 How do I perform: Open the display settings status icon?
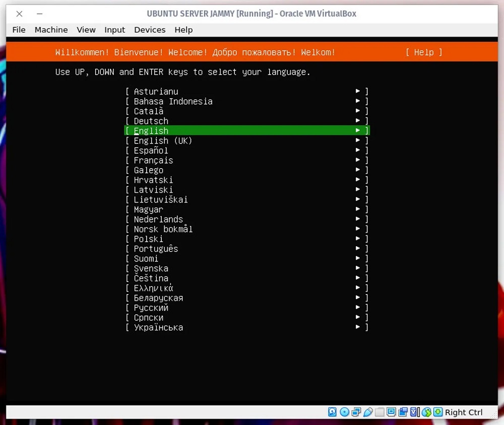click(391, 412)
